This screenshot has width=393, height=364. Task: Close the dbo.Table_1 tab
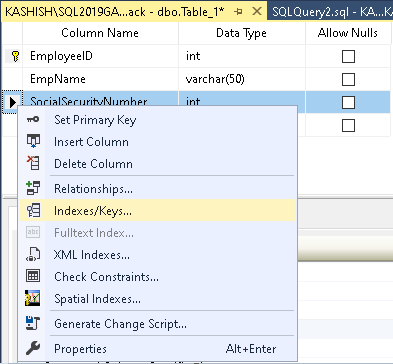pyautogui.click(x=257, y=12)
